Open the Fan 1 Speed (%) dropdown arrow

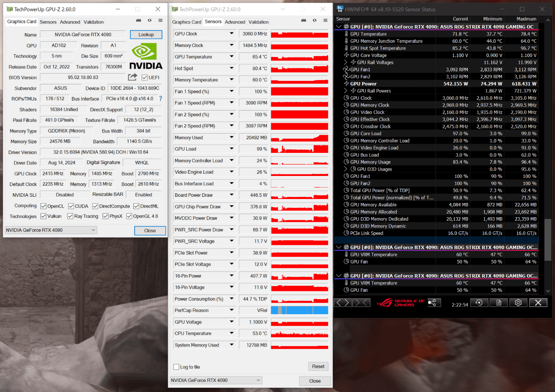pyautogui.click(x=232, y=91)
